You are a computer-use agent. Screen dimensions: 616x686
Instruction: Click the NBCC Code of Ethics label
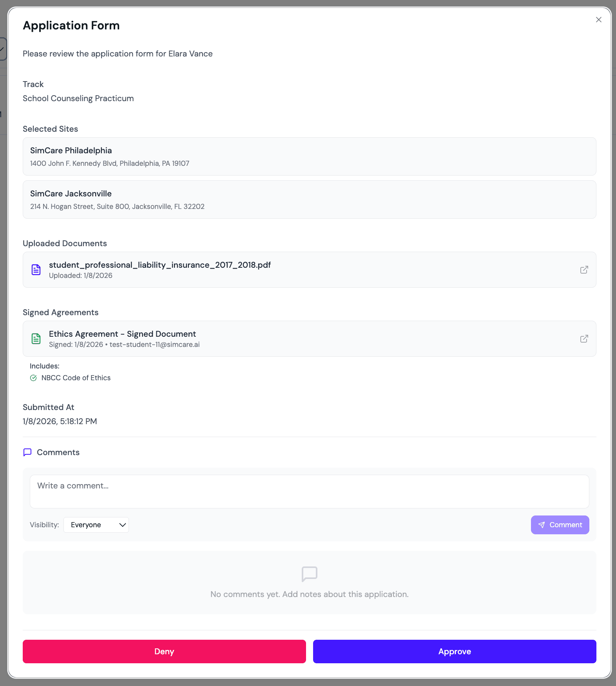coord(76,378)
